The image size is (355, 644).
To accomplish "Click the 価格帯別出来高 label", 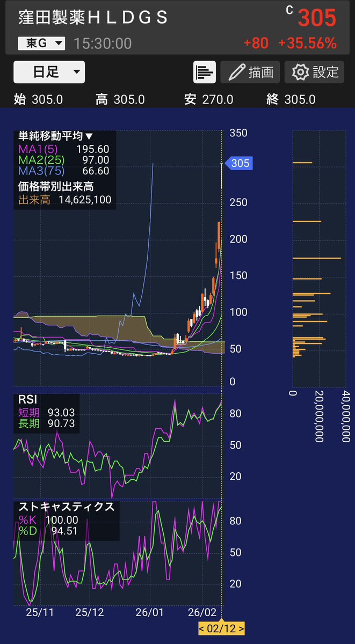I will 56,187.
